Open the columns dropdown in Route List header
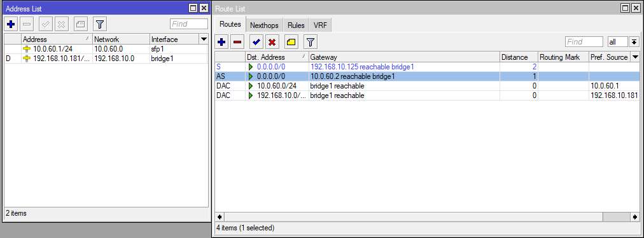Screen dimensions: 644x238 (x=636, y=57)
